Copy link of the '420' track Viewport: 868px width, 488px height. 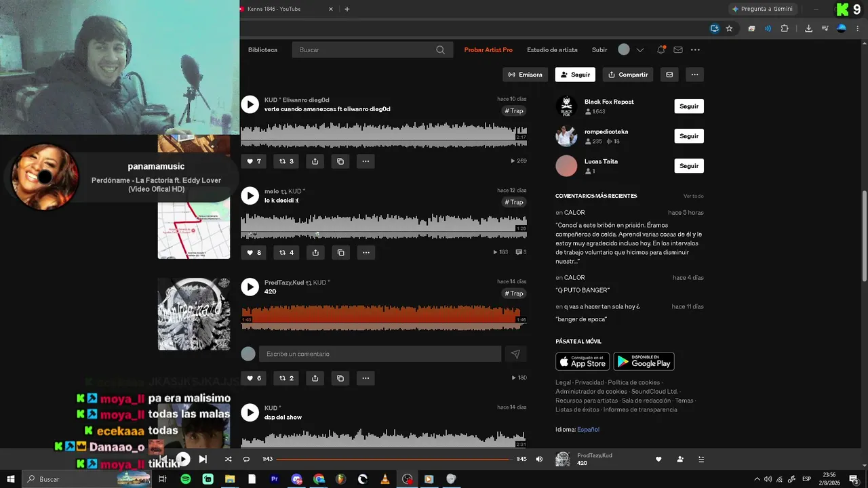point(340,378)
